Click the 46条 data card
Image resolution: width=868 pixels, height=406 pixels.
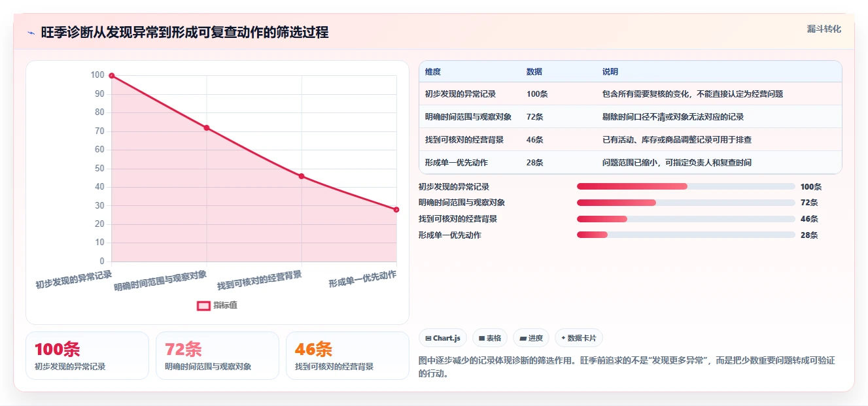tap(347, 356)
